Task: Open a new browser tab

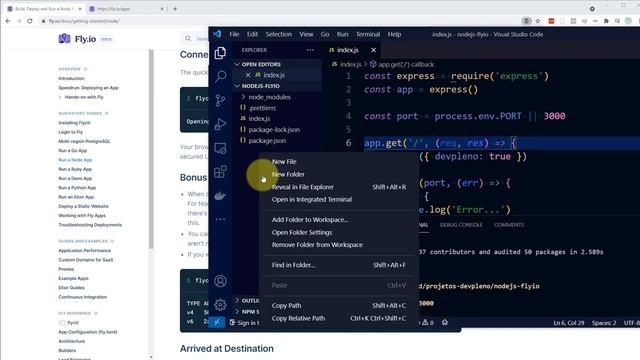Action: tap(175, 9)
